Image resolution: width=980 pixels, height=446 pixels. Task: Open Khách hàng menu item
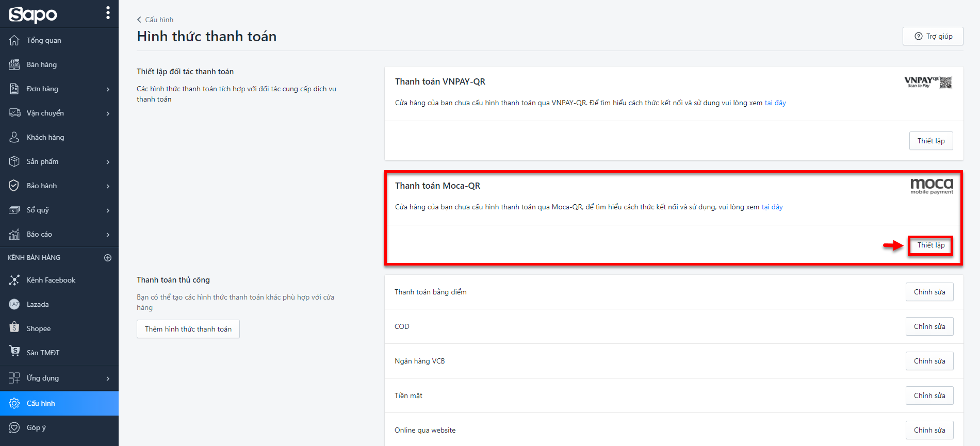(45, 137)
